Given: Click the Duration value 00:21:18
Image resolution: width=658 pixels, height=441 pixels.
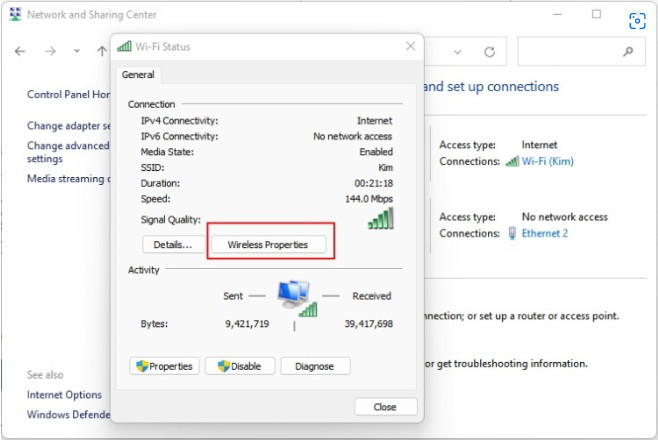Looking at the screenshot, I should [373, 183].
